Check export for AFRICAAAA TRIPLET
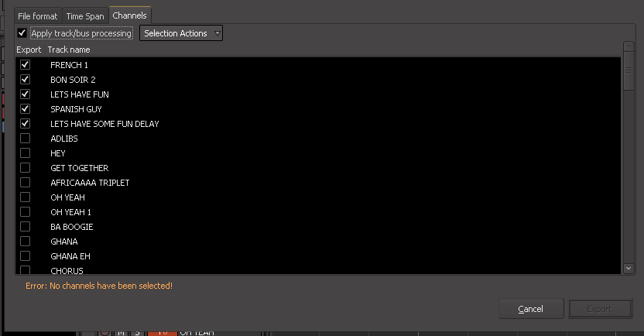This screenshot has width=644, height=336. point(25,183)
